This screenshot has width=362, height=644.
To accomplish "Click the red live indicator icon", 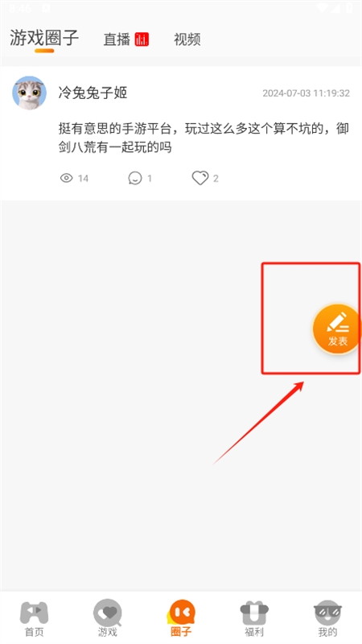I will coord(142,39).
